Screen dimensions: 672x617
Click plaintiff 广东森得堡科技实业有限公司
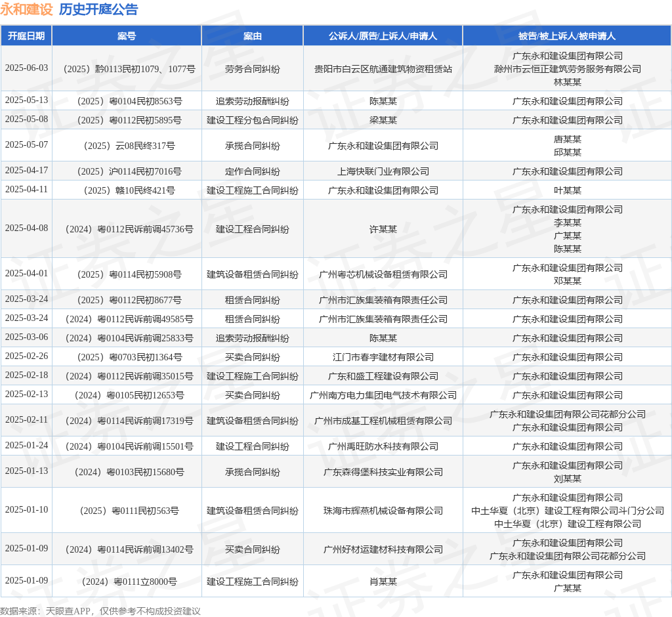pyautogui.click(x=383, y=472)
